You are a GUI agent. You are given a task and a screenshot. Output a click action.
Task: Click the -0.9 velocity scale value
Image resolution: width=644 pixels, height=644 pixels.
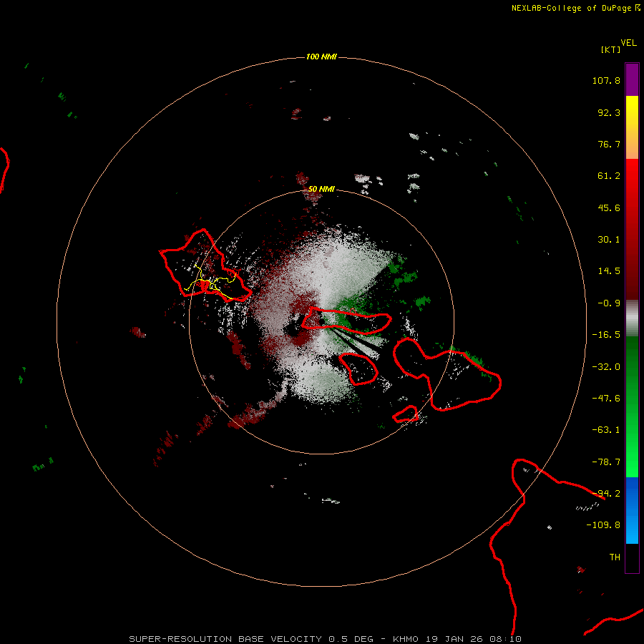pos(609,303)
